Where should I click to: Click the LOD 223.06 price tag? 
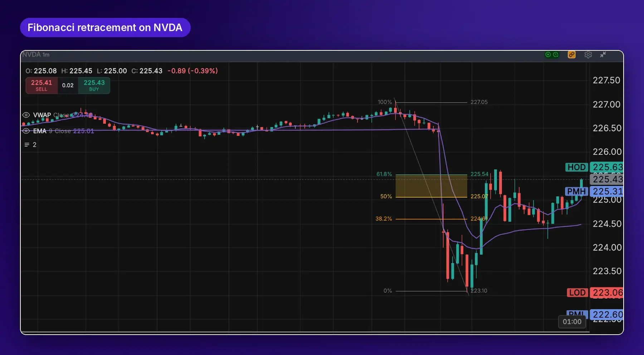click(x=595, y=292)
